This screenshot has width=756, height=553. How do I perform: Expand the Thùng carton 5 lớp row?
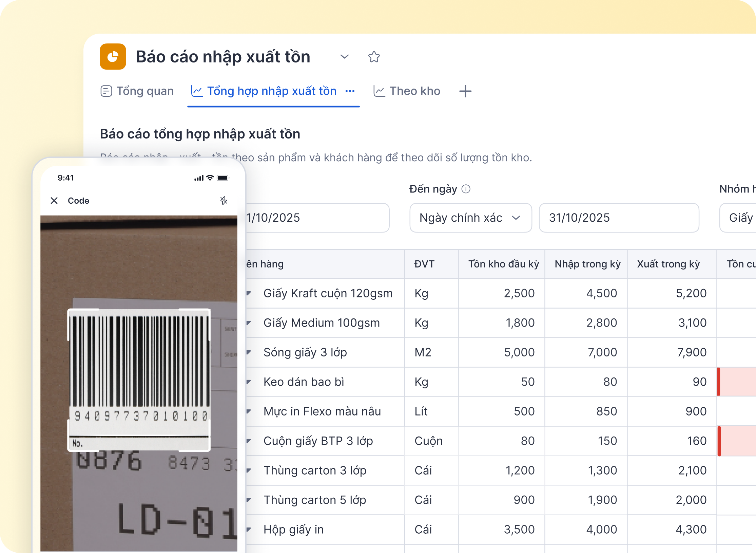[249, 500]
